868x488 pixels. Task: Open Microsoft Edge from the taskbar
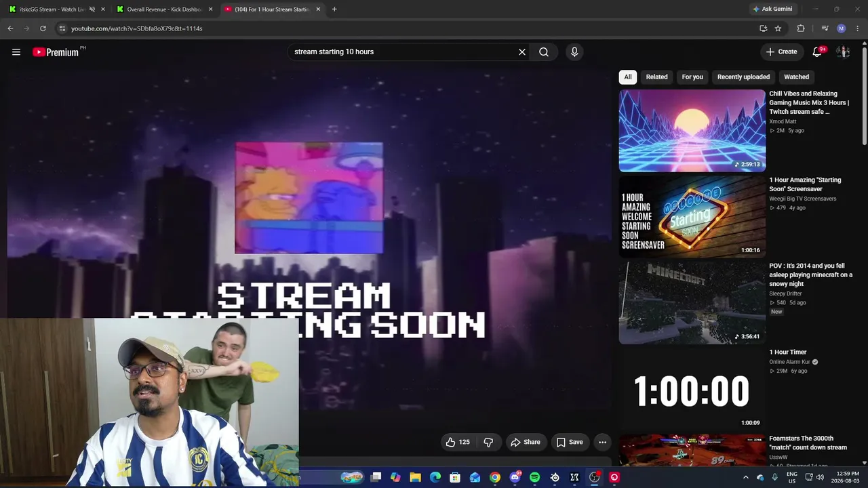[435, 477]
